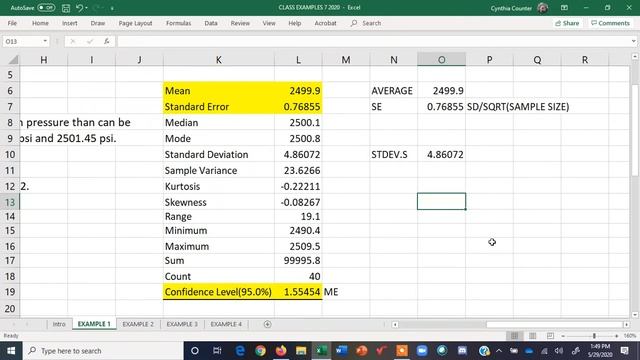Click the Search box in ribbon
This screenshot has width=640, height=360.
pos(366,23)
